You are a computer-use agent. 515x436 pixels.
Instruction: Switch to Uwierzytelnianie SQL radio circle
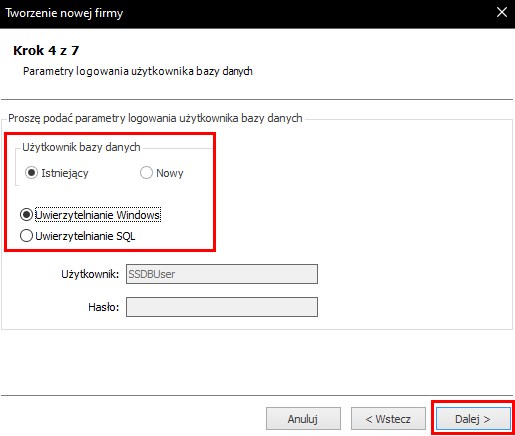(26, 236)
